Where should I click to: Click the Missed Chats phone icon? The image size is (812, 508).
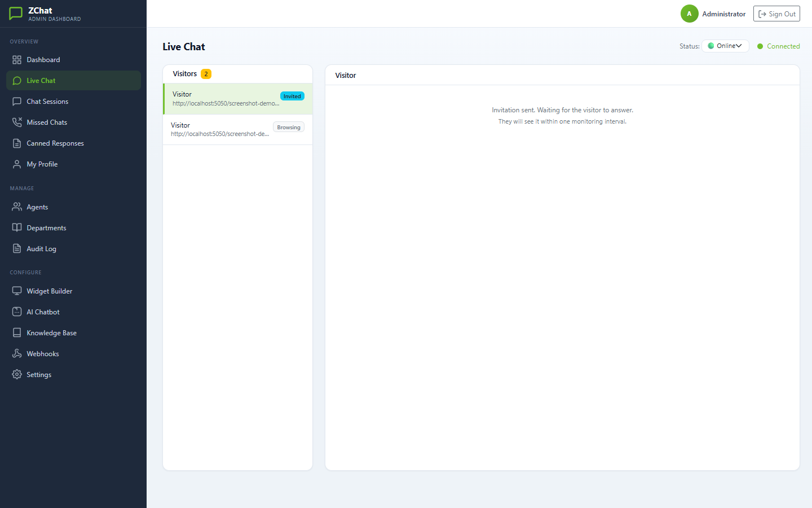(x=17, y=122)
